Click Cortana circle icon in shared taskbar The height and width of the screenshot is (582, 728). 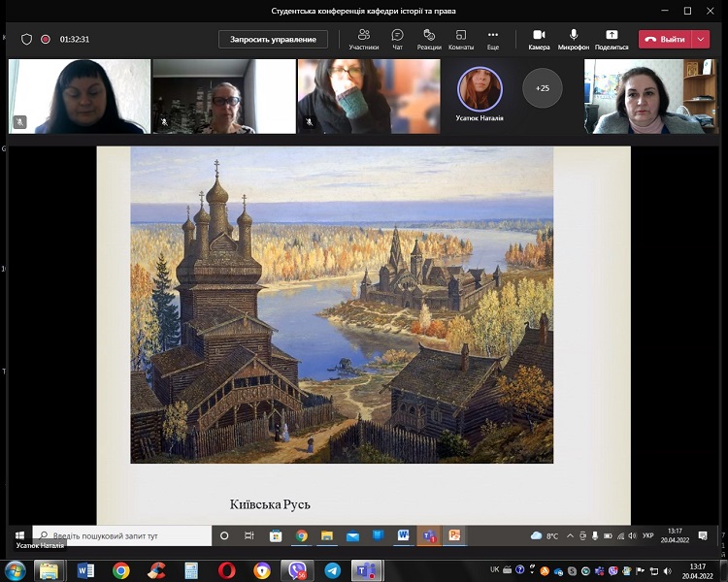pyautogui.click(x=224, y=535)
